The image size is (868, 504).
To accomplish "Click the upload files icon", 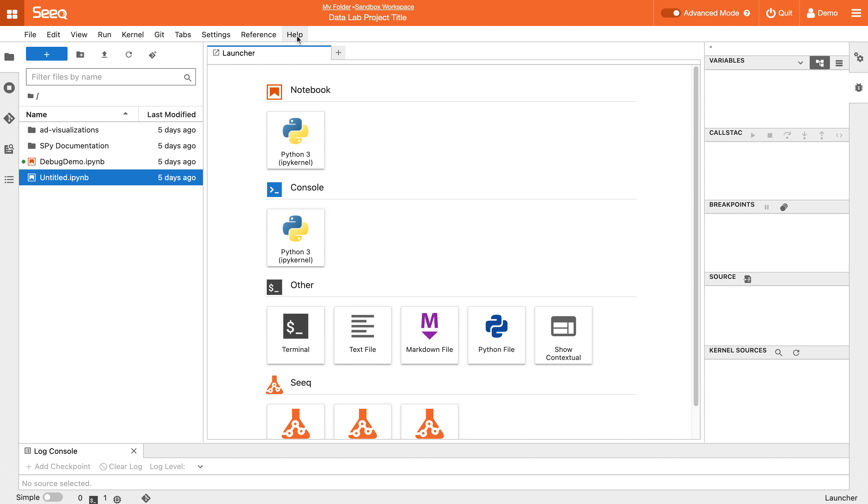I will (104, 55).
